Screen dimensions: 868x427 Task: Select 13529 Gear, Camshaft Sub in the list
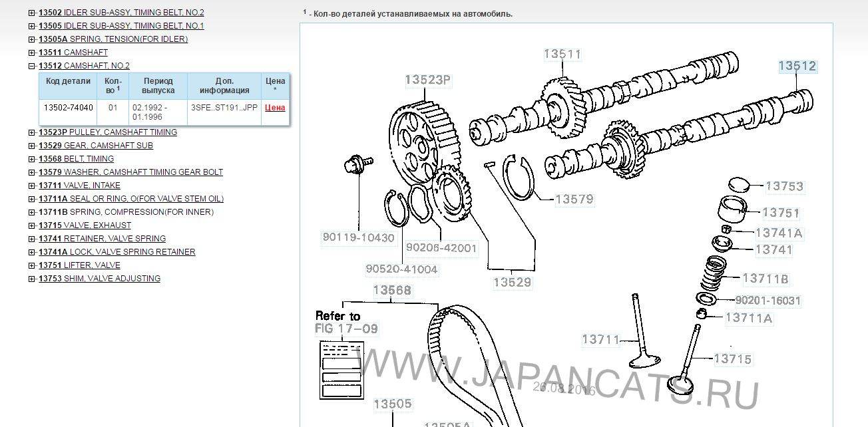tap(95, 146)
